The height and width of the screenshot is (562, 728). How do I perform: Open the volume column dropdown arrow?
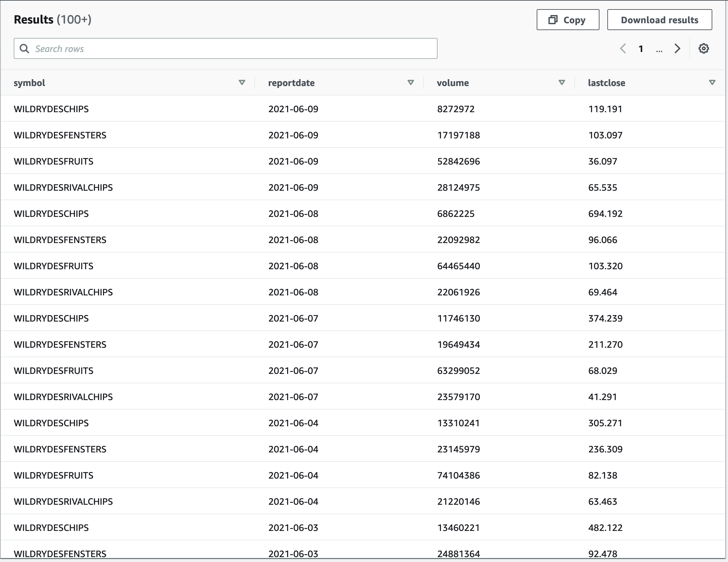(562, 82)
